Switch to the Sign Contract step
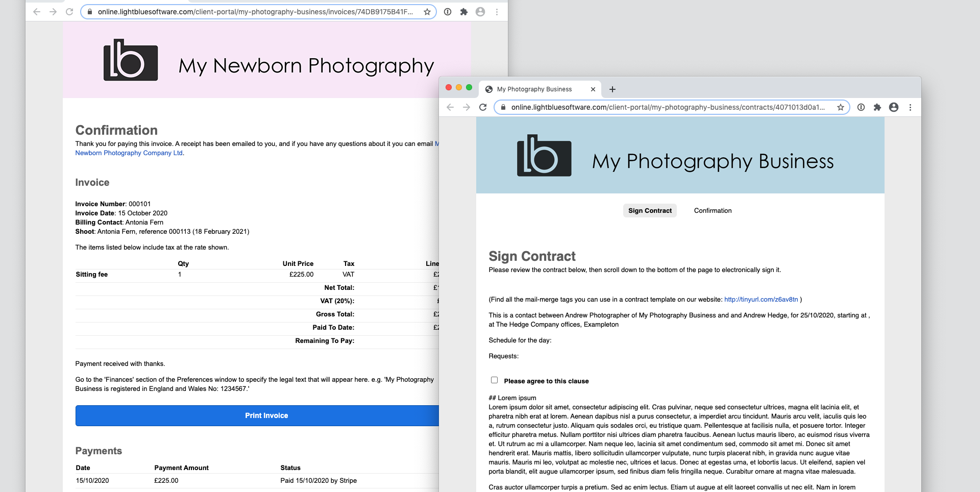 650,211
